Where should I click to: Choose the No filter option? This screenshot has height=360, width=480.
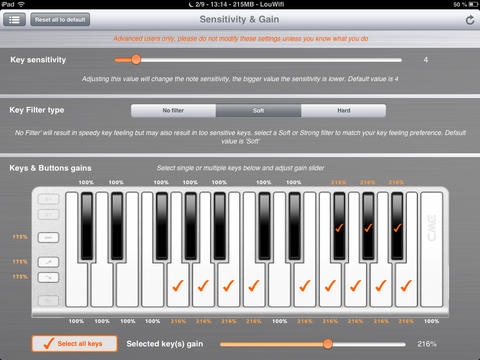coord(173,110)
